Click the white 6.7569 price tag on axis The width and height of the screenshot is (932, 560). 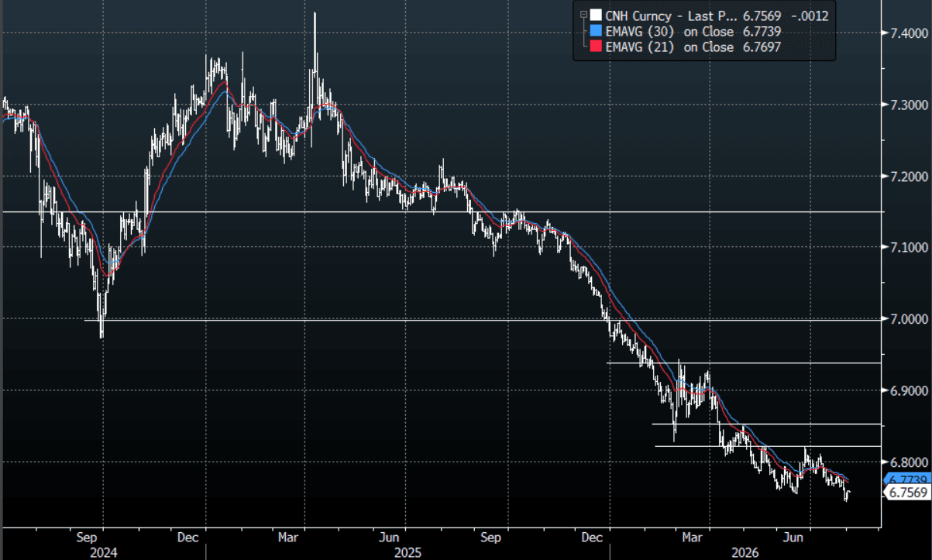(x=908, y=493)
